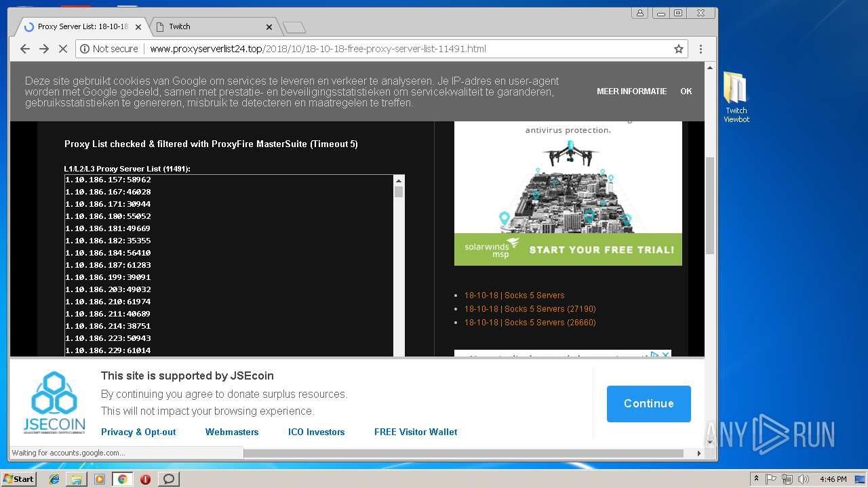868x488 pixels.
Task: Select proxy entry 1.10.186.171:30944
Action: (108, 204)
